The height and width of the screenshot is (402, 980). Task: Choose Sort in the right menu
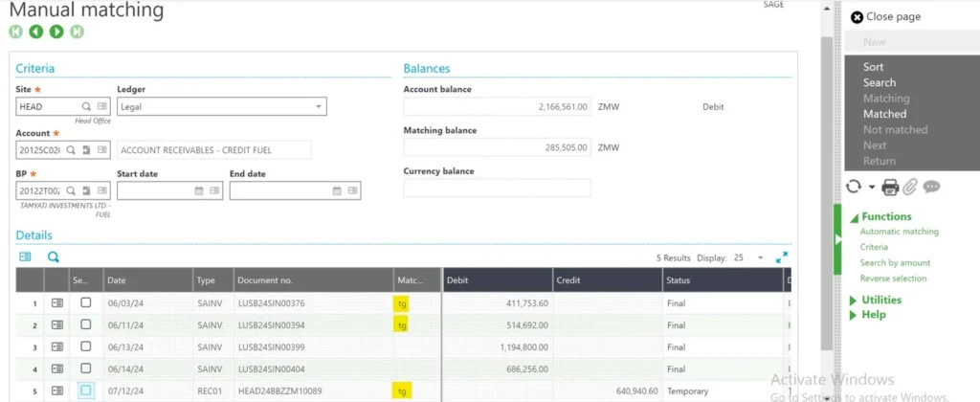873,67
